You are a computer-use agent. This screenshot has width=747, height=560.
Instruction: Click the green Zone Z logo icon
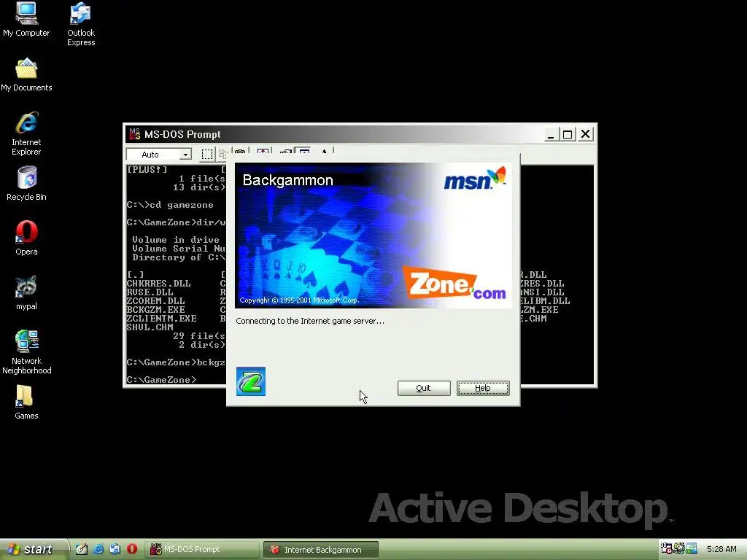click(251, 381)
